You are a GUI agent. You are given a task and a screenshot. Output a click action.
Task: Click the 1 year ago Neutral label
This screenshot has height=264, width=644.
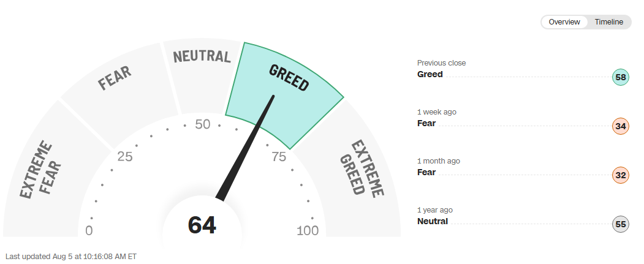click(x=433, y=221)
